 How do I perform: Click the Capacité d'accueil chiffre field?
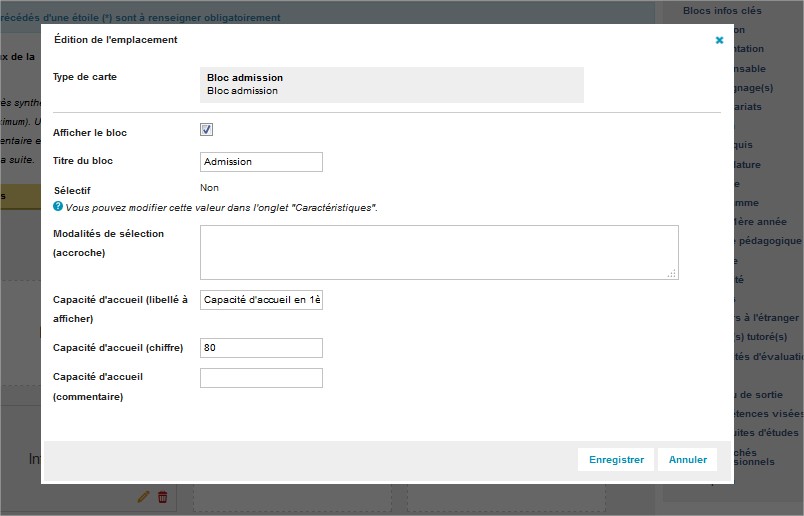click(261, 348)
